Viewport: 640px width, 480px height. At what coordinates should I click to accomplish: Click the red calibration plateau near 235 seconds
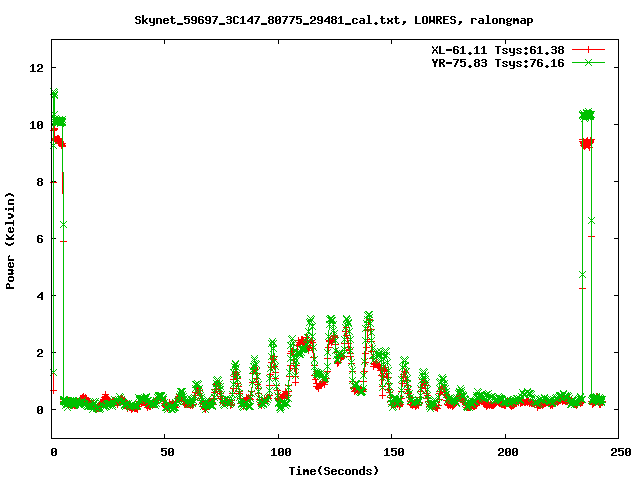pyautogui.click(x=587, y=144)
